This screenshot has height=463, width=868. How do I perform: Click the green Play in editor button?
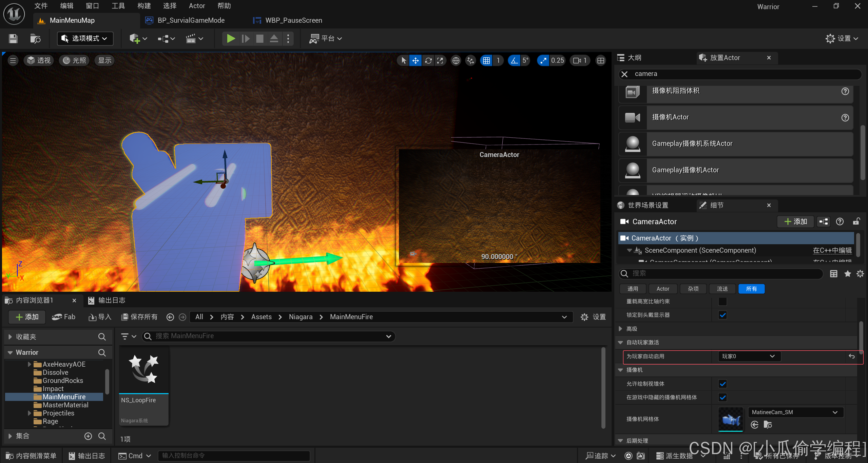[x=231, y=39]
